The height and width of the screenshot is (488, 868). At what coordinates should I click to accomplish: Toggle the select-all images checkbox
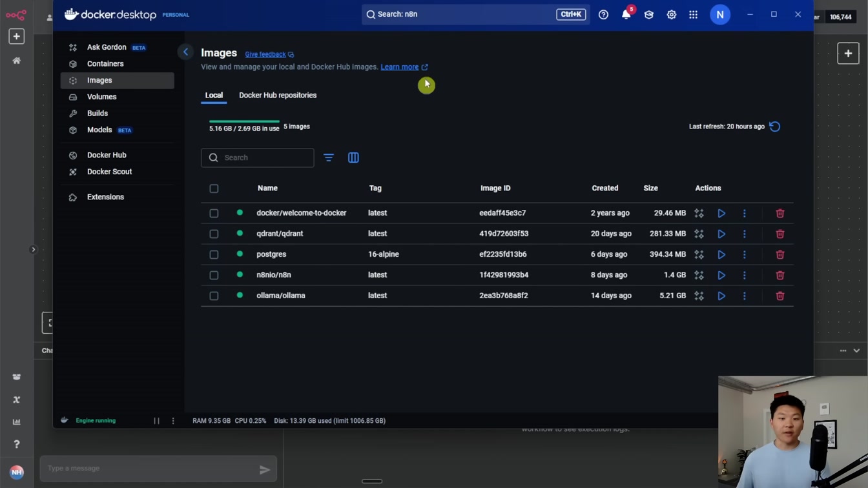pyautogui.click(x=214, y=188)
